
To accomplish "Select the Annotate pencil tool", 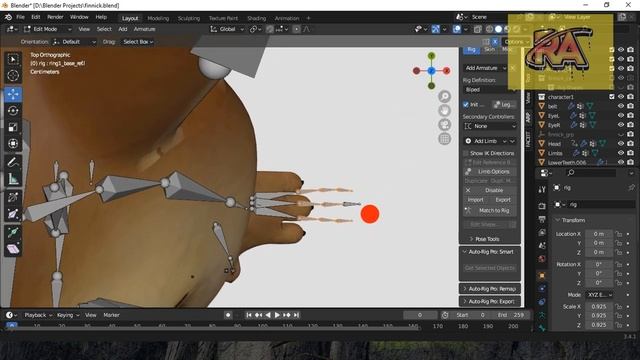I will [x=13, y=162].
